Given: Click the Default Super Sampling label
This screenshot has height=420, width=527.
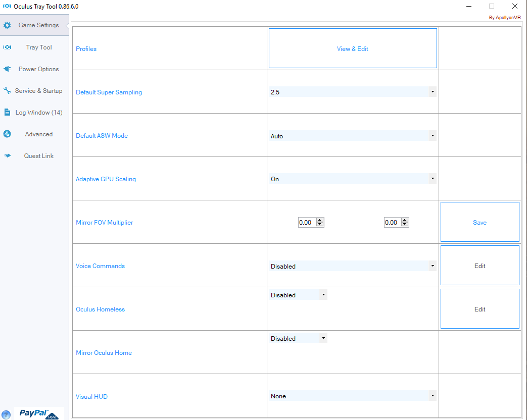Looking at the screenshot, I should pyautogui.click(x=109, y=92).
